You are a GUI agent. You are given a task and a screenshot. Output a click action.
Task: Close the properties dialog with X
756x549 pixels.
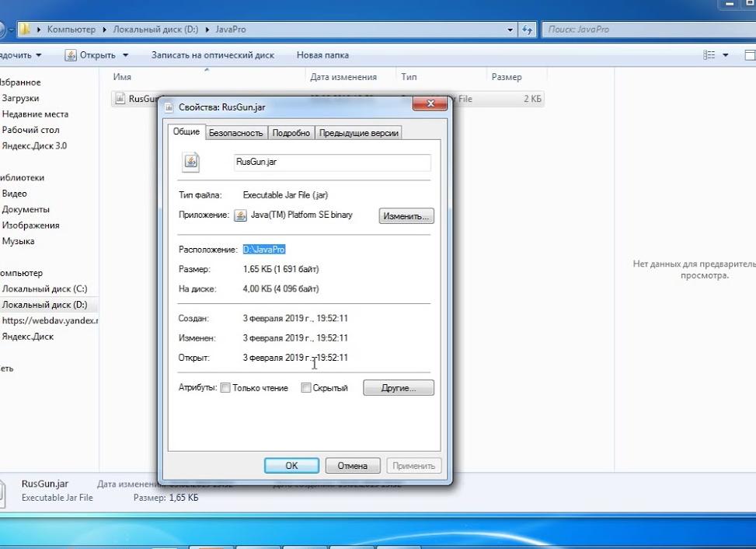click(430, 103)
